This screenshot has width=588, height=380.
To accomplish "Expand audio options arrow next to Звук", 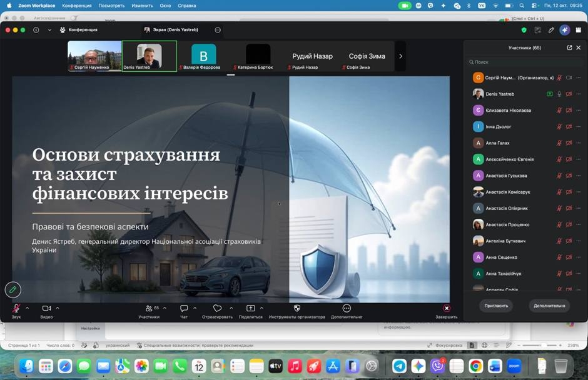I will tap(27, 308).
